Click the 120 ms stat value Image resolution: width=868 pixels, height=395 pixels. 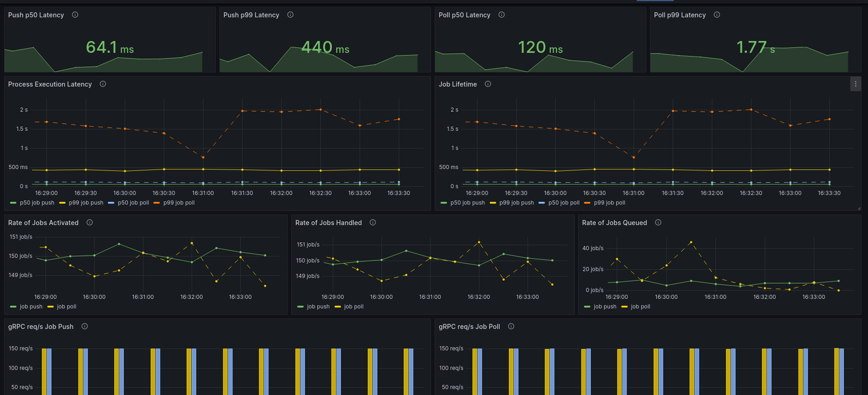coord(540,47)
